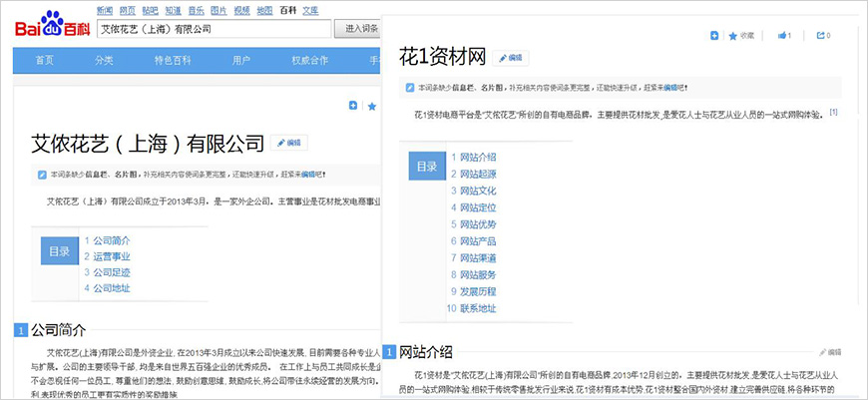Click the thumbs-up like icon
This screenshot has width=868, height=400.
pos(784,36)
